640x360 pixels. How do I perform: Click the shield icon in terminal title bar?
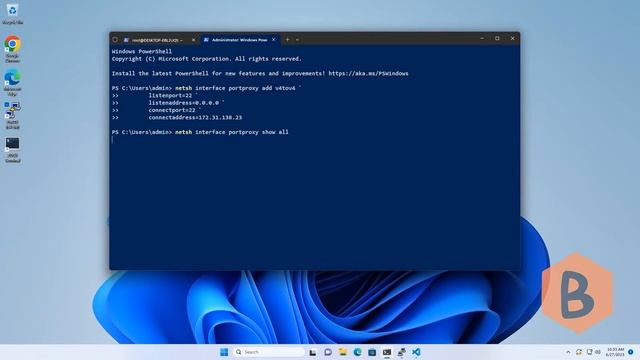click(x=115, y=40)
